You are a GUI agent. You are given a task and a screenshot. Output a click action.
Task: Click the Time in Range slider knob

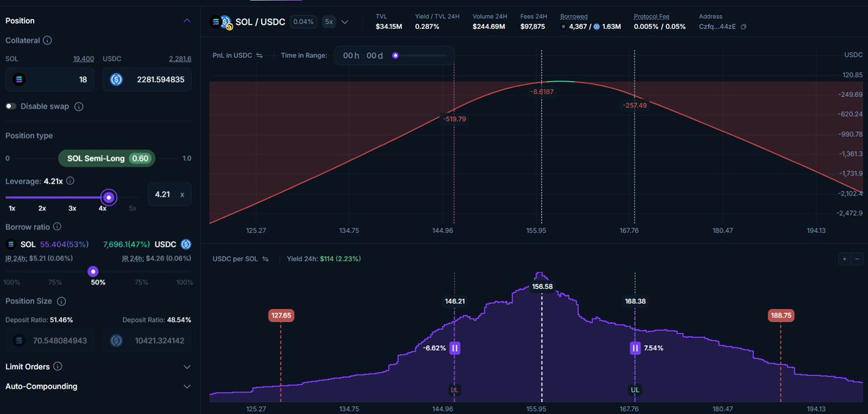[396, 56]
